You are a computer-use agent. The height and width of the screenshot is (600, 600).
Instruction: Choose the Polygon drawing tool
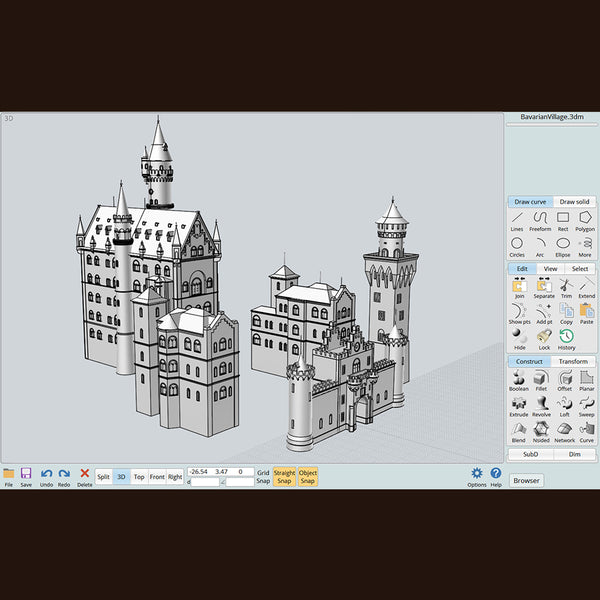pyautogui.click(x=585, y=220)
